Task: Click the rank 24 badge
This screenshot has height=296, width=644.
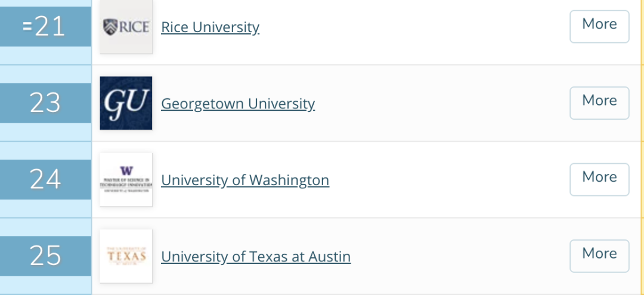Action: (x=45, y=179)
